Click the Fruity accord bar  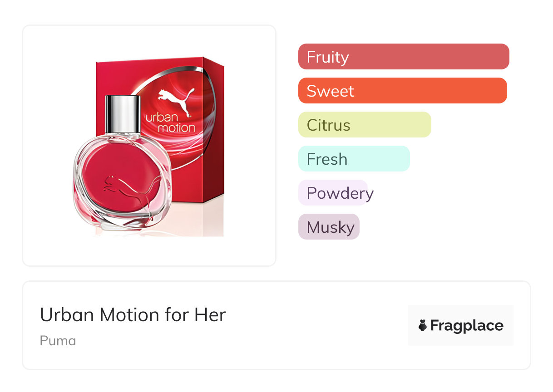click(403, 57)
